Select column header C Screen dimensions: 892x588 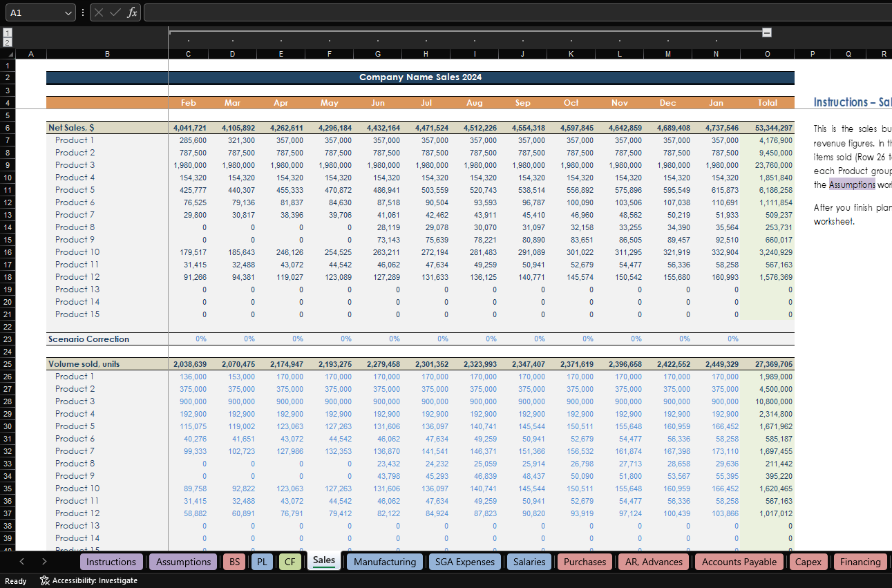[x=189, y=54]
